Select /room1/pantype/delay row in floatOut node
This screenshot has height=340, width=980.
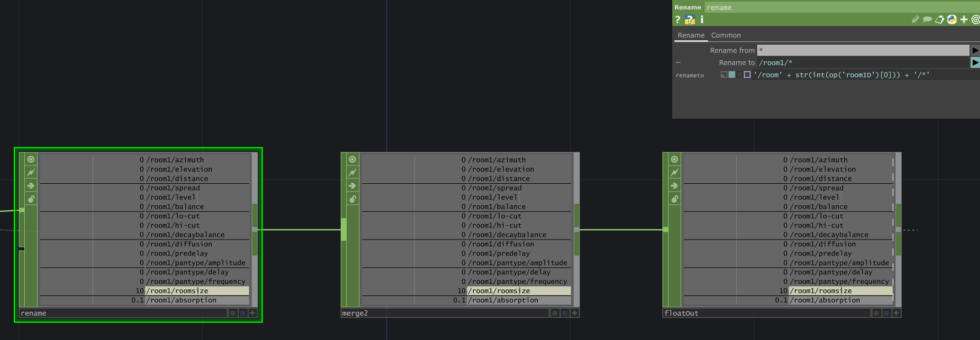click(x=788, y=272)
